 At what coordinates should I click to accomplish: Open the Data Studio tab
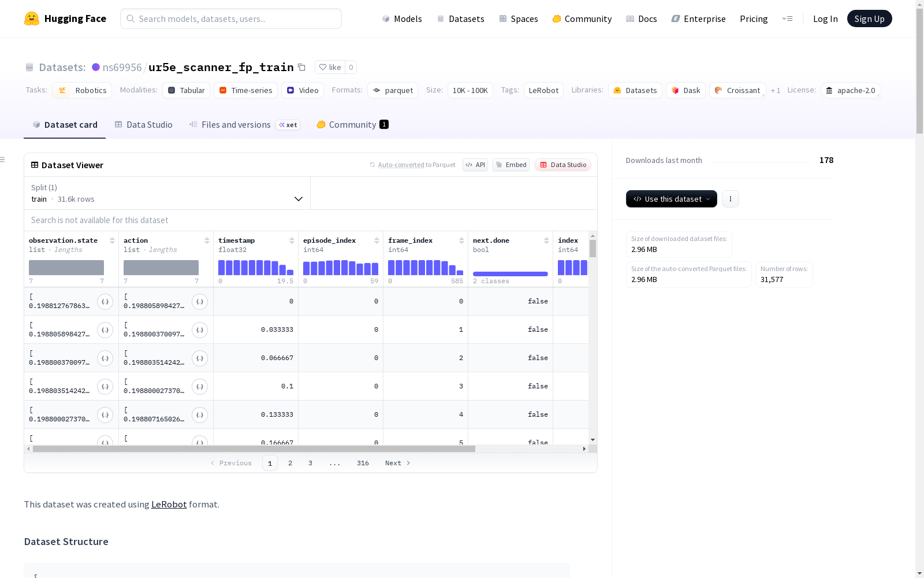tap(144, 125)
